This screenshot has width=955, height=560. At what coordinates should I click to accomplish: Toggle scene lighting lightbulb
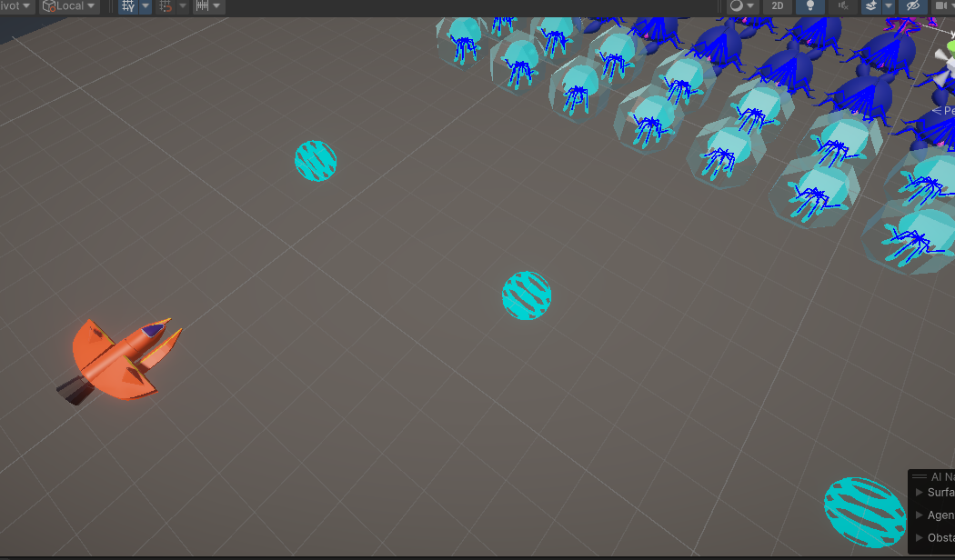click(809, 6)
